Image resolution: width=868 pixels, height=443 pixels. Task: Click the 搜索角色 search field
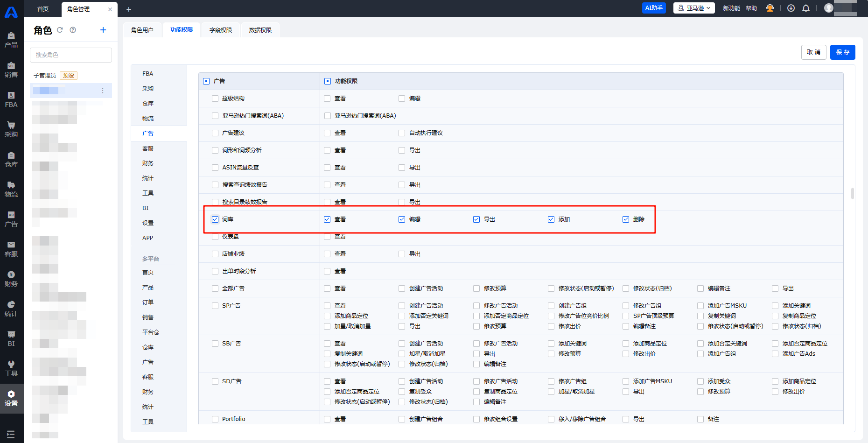(x=71, y=55)
